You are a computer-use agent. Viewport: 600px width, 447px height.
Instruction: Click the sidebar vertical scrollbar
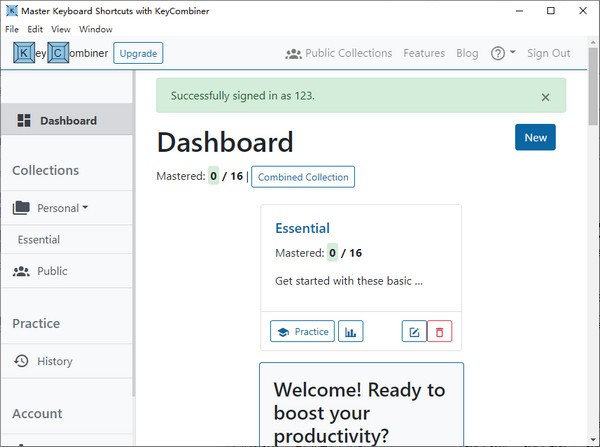pyautogui.click(x=134, y=234)
